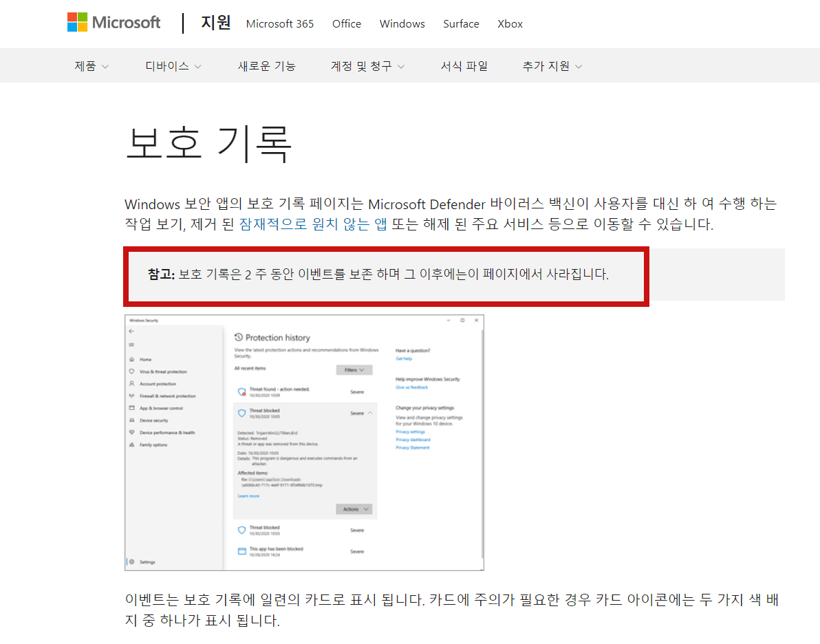Click the 보호 기록 page heading
The height and width of the screenshot is (644, 820).
(x=208, y=144)
